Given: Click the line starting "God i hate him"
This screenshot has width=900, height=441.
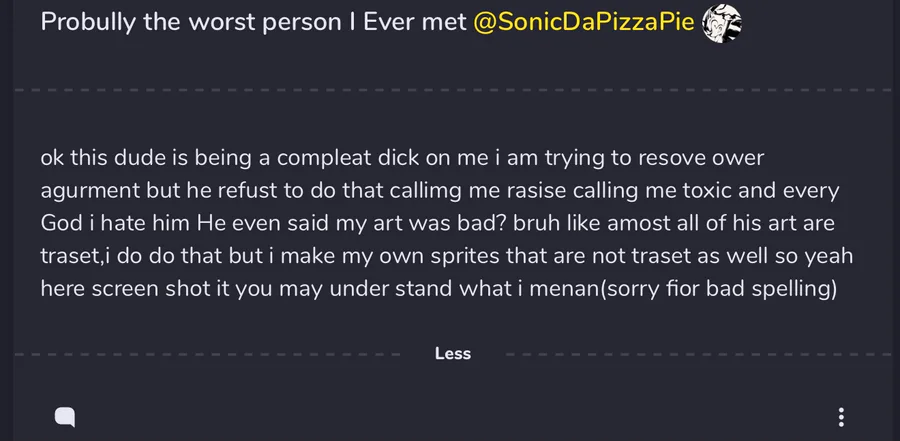Looking at the screenshot, I should point(437,223).
